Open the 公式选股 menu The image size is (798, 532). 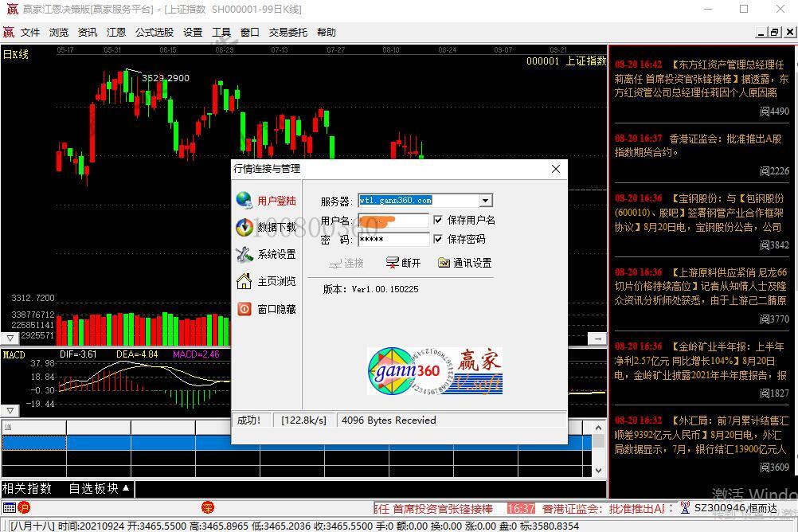[154, 33]
